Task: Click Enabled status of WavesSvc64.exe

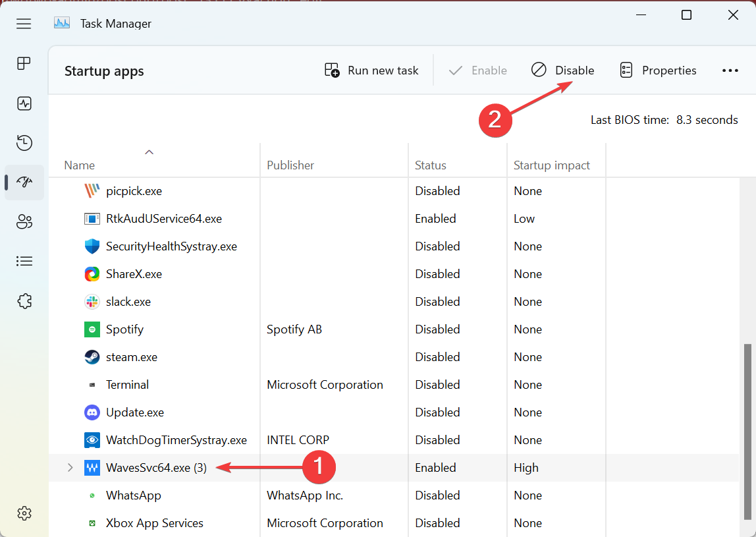Action: click(x=435, y=468)
